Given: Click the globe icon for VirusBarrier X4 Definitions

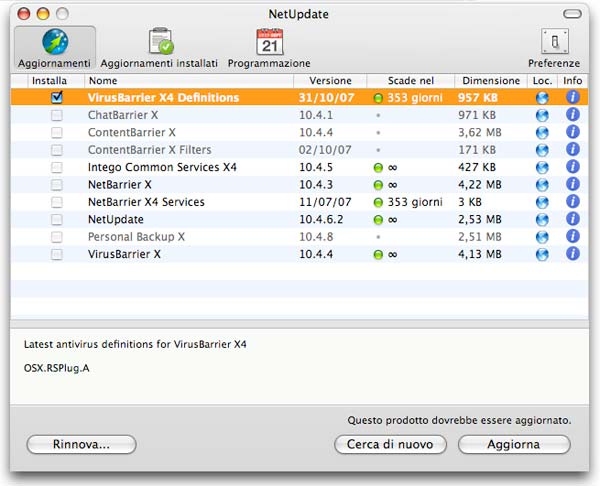Looking at the screenshot, I should (x=542, y=98).
